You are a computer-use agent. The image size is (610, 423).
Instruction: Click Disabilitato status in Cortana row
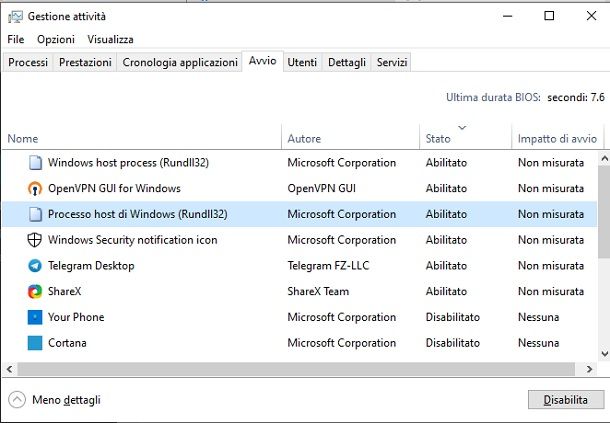coord(453,343)
